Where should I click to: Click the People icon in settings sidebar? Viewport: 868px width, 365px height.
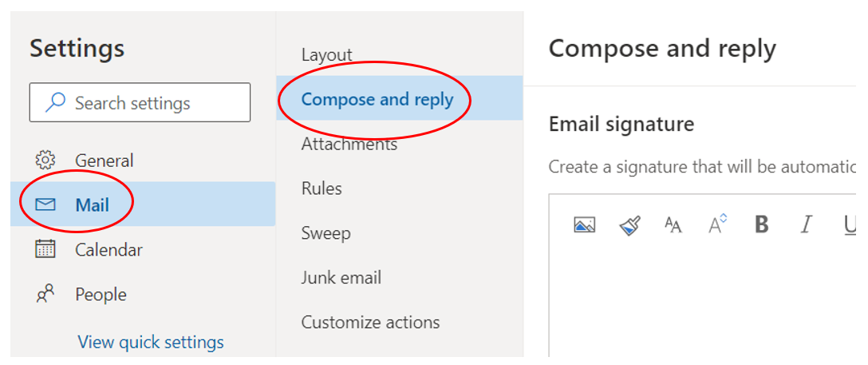pos(45,295)
